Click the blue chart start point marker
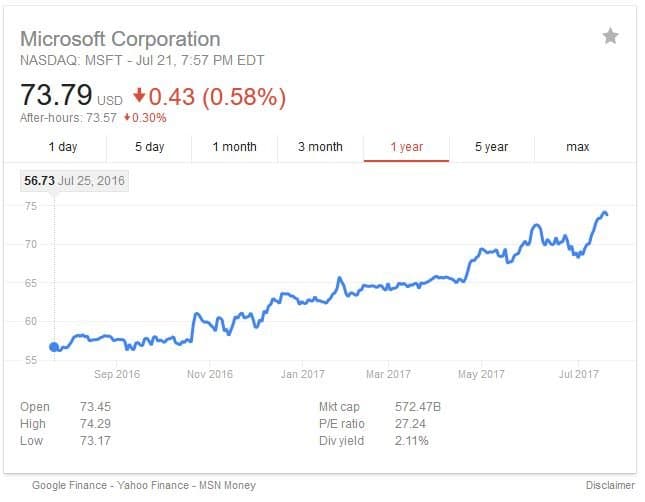Image resolution: width=645 pixels, height=502 pixels. coord(54,347)
